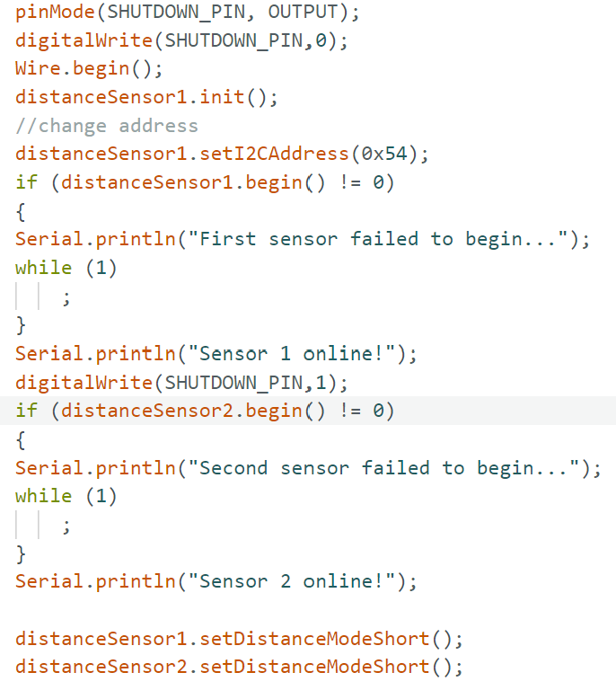This screenshot has width=616, height=699.
Task: Click if distanceSensor1.begin() condition line
Action: pos(205,182)
